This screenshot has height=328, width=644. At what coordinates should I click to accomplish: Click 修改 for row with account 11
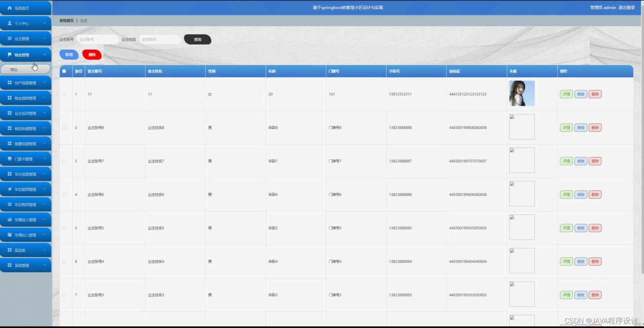(581, 94)
